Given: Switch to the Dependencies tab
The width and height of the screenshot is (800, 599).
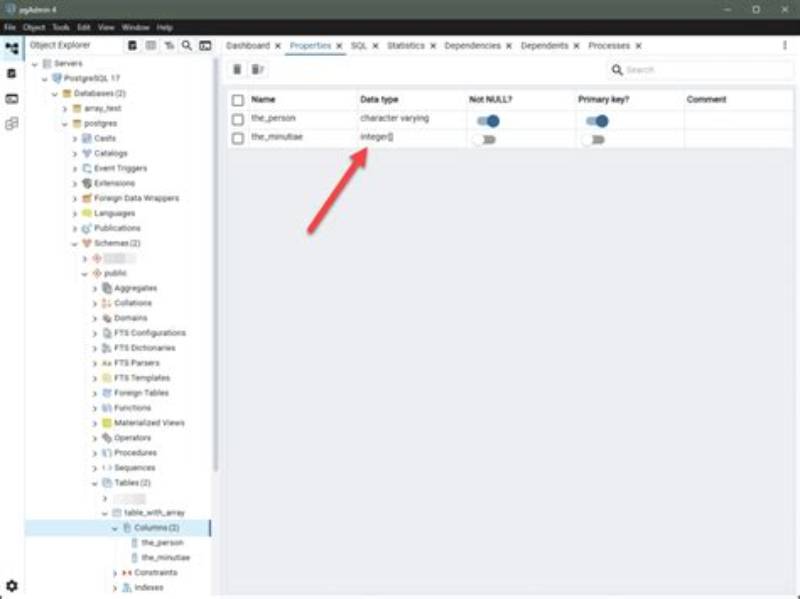Looking at the screenshot, I should pyautogui.click(x=472, y=45).
